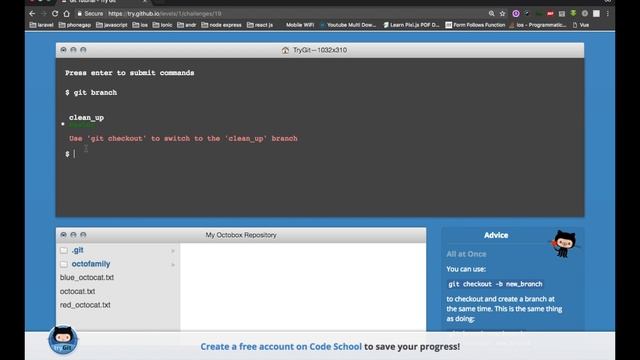This screenshot has height=360, width=640.
Task: Click the .git folder icon
Action: [64, 250]
